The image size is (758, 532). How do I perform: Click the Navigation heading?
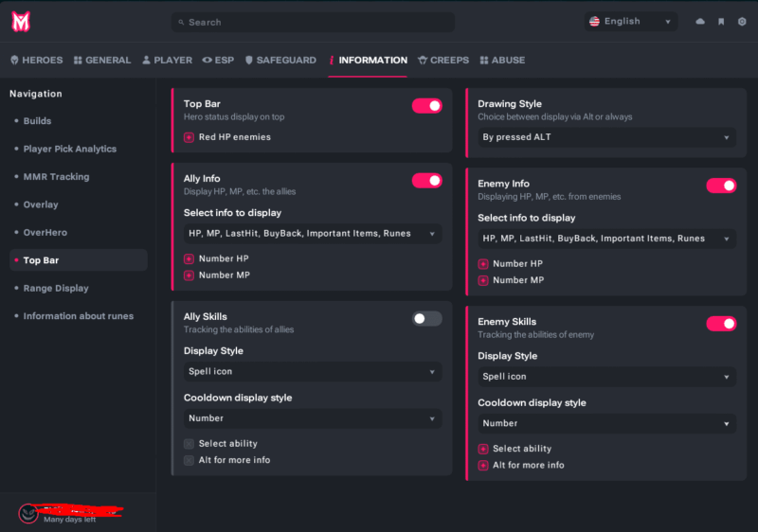tap(36, 94)
